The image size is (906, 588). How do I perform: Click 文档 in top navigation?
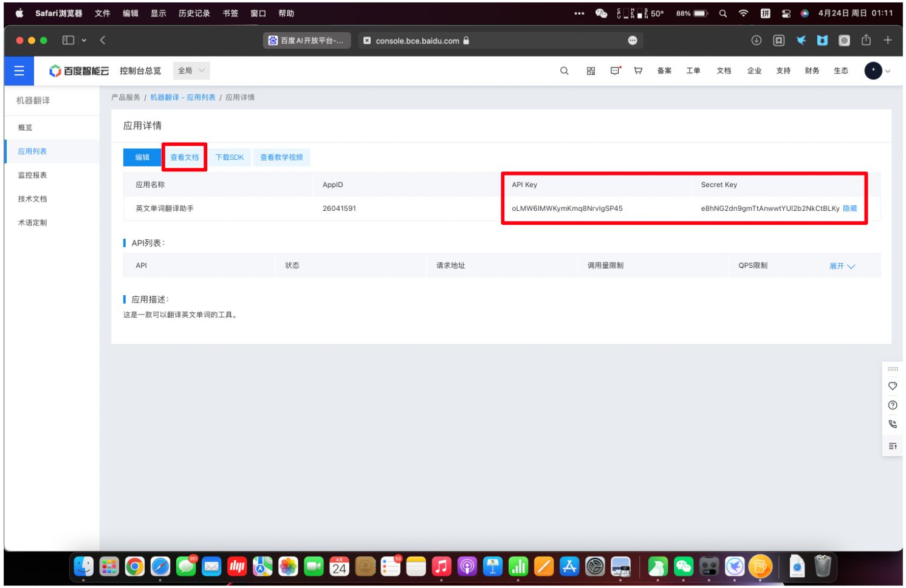pyautogui.click(x=724, y=71)
